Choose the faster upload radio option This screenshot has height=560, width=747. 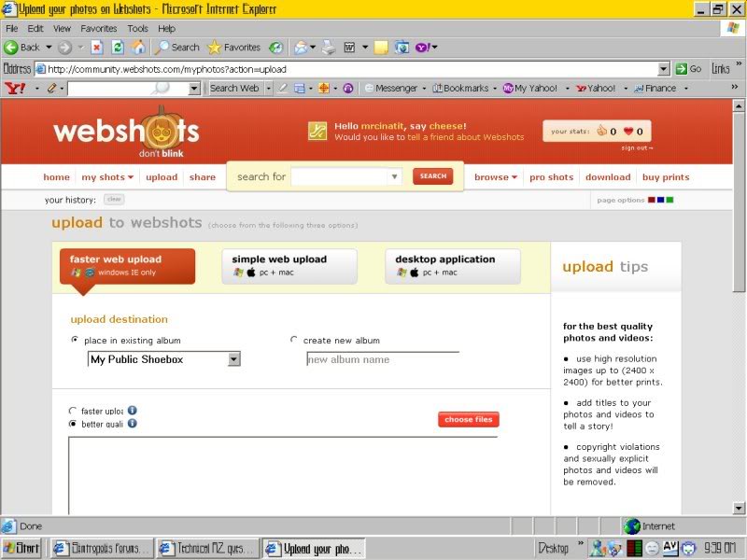point(74,411)
